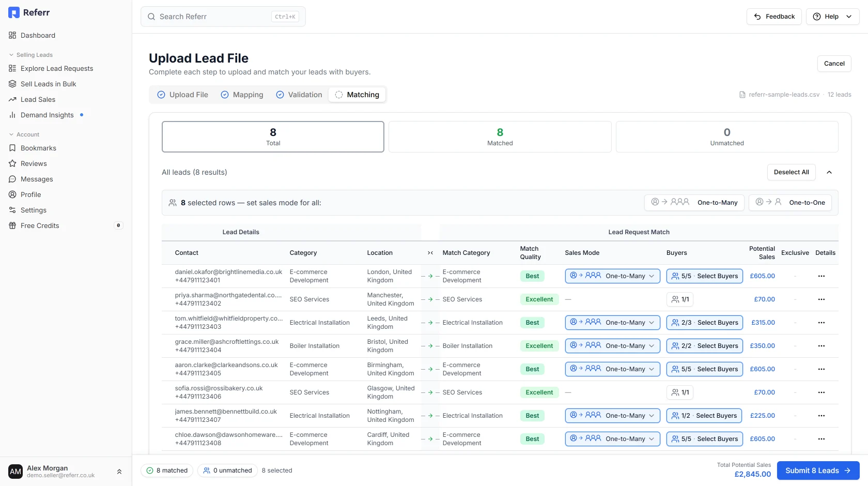Click the Referr logo icon
Viewport: 868px width, 486px height.
[x=14, y=12]
